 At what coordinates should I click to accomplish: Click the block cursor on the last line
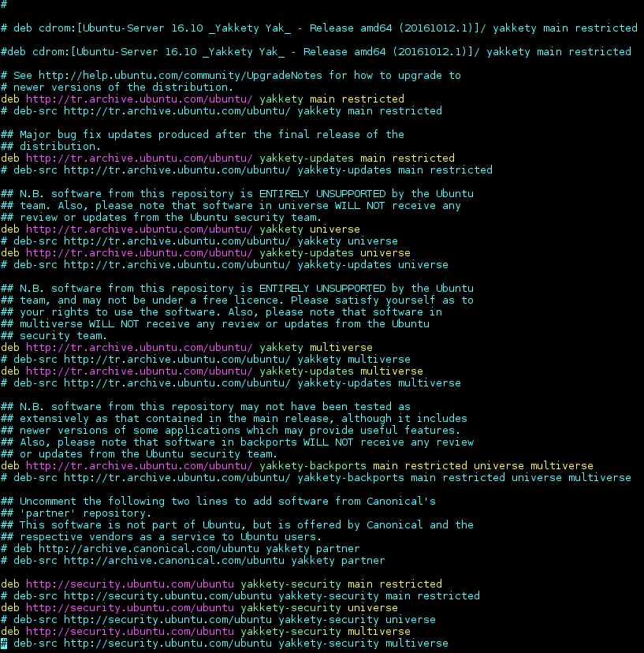4,644
